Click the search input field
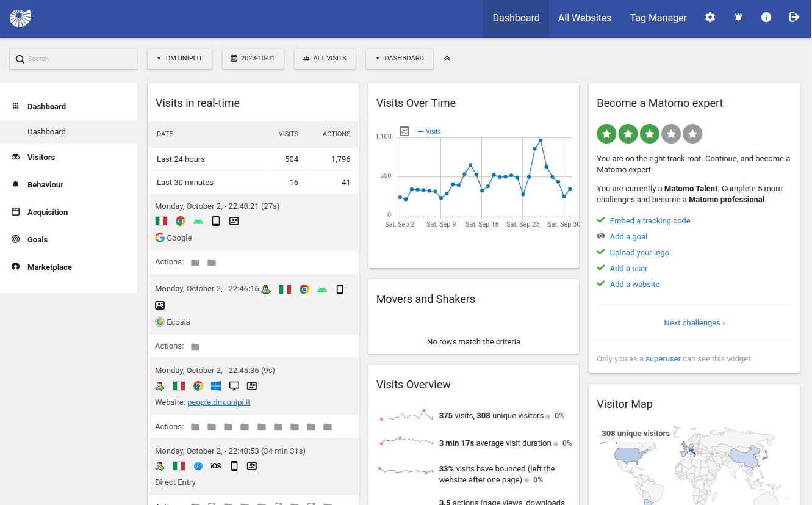This screenshot has height=505, width=812. [x=73, y=59]
